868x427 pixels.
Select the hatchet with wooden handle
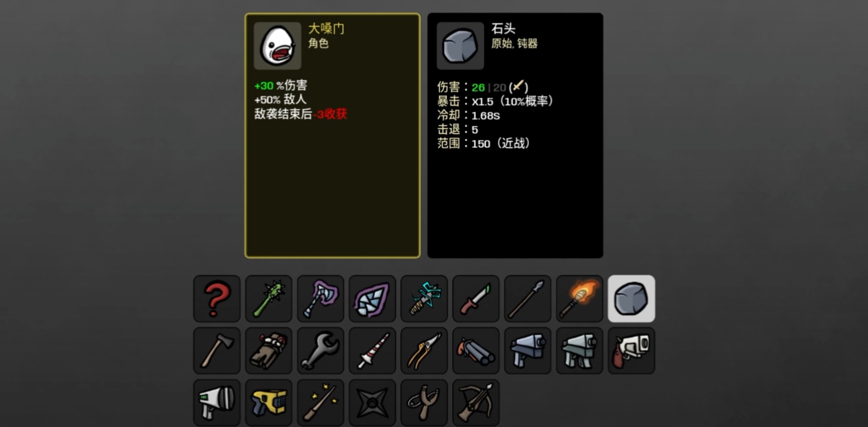pyautogui.click(x=217, y=351)
